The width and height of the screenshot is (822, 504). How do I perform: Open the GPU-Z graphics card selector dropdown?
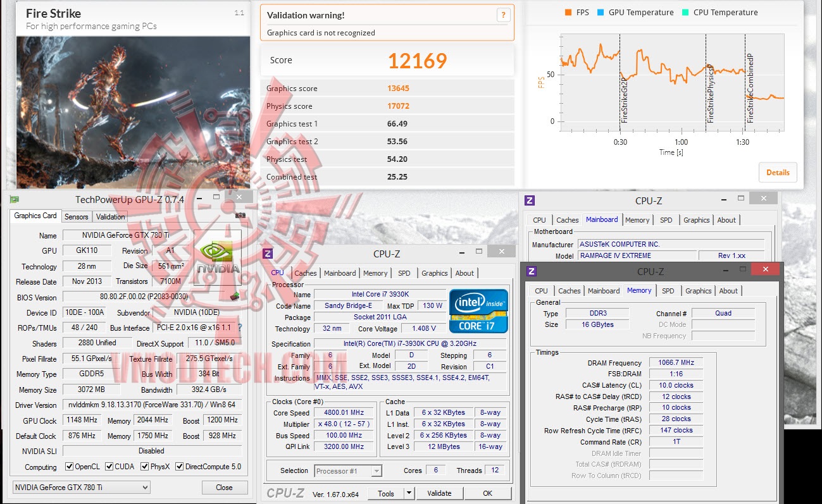[x=82, y=487]
